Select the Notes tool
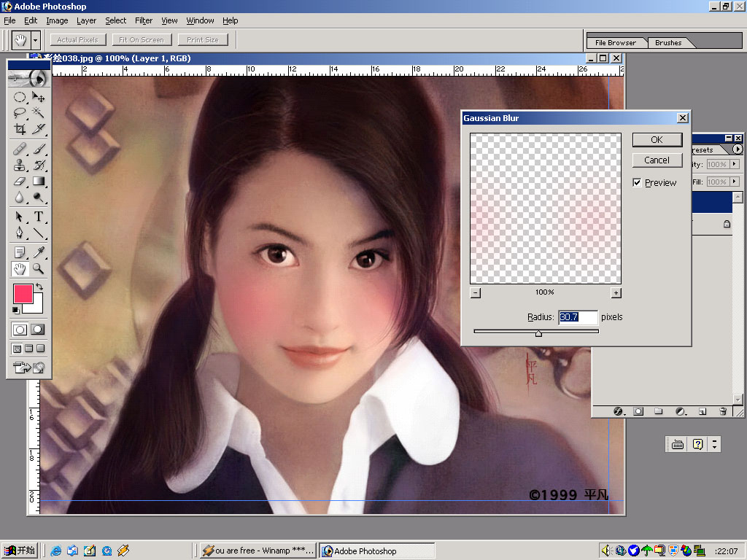 coord(20,252)
